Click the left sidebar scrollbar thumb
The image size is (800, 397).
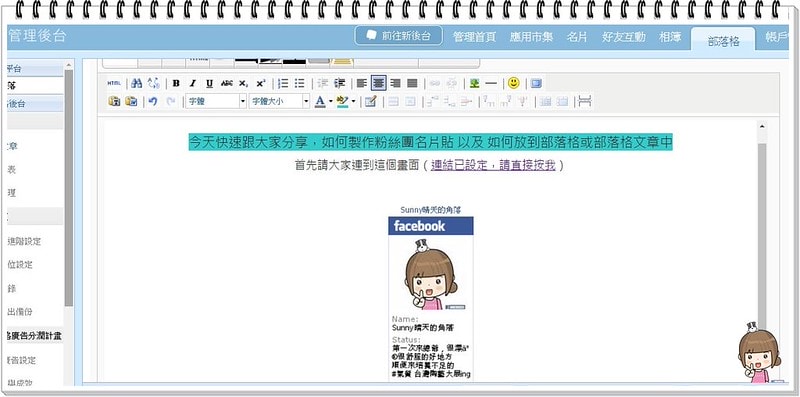tap(69, 188)
